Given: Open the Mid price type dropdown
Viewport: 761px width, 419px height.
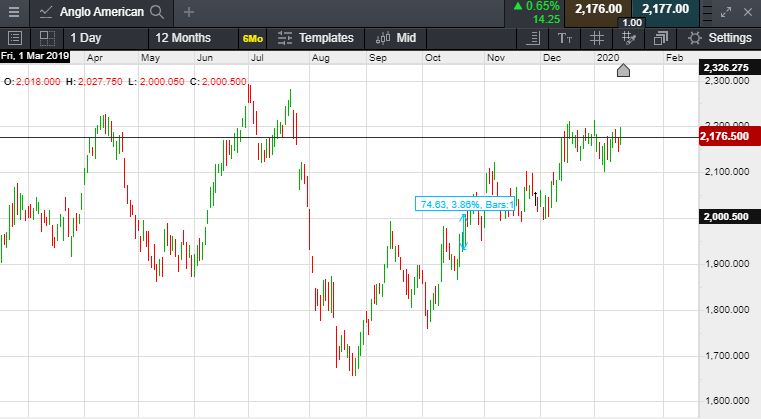Looking at the screenshot, I should [x=396, y=38].
